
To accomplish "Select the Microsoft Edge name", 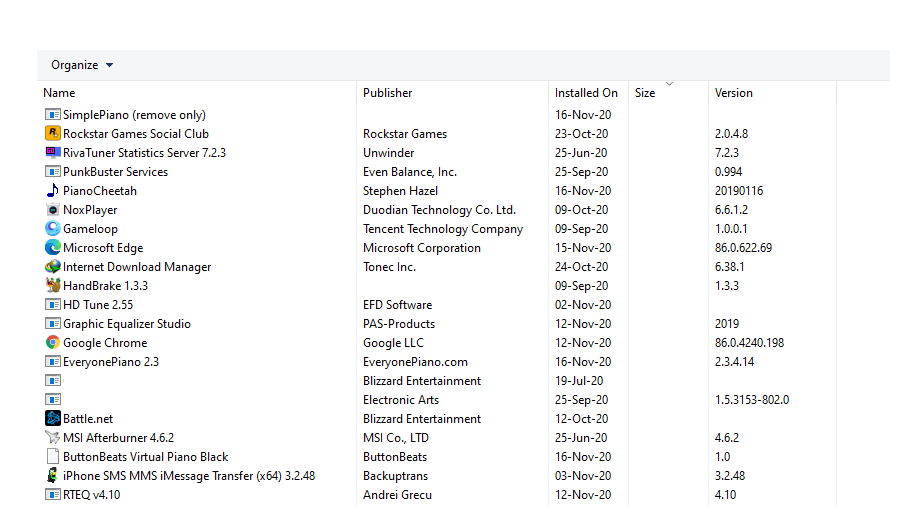I will 103,248.
